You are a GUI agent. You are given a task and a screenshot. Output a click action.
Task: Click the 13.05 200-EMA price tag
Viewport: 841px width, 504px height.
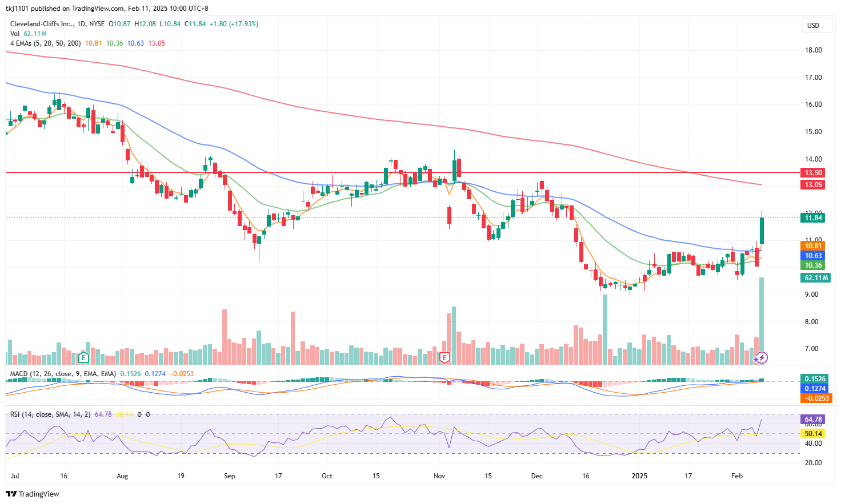814,185
